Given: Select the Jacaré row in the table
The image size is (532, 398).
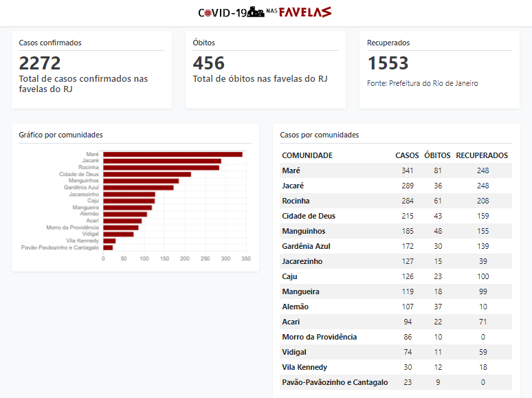Looking at the screenshot, I should pyautogui.click(x=395, y=186).
